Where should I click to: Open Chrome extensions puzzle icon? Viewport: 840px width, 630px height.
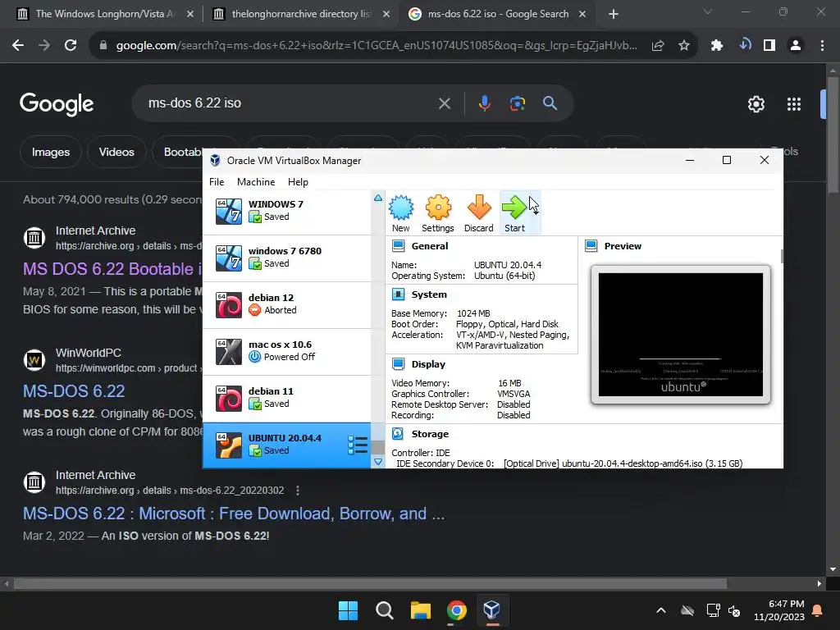tap(717, 46)
